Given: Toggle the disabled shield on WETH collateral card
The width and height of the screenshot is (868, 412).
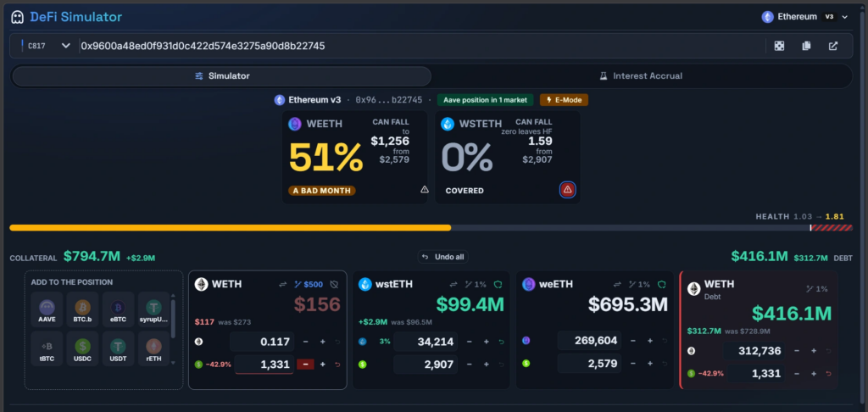Looking at the screenshot, I should (334, 284).
